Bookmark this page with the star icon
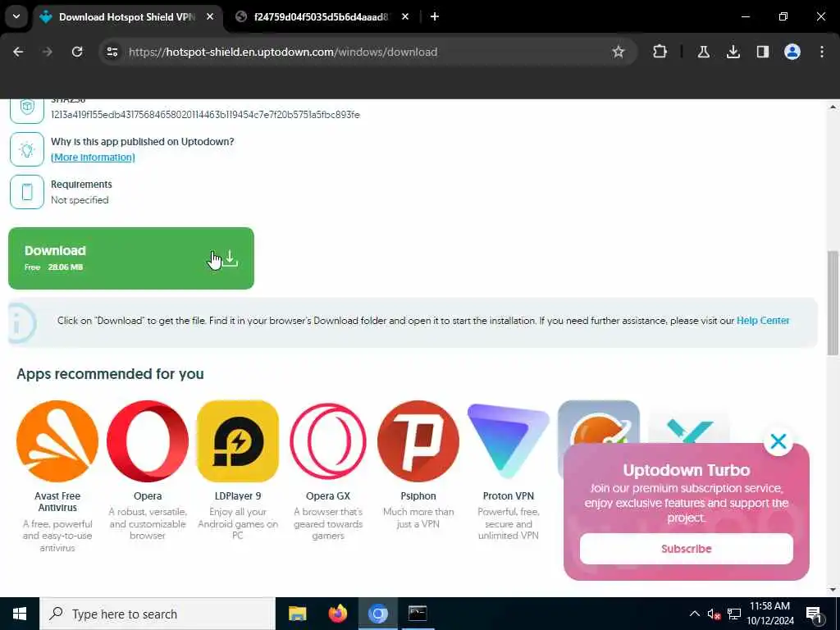Viewport: 840px width, 630px height. pyautogui.click(x=619, y=52)
